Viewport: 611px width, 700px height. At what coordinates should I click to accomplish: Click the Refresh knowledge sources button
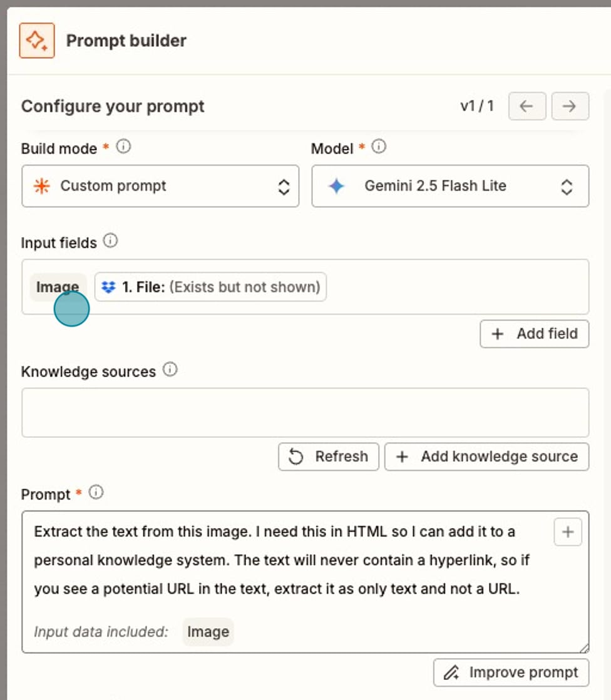pos(328,457)
